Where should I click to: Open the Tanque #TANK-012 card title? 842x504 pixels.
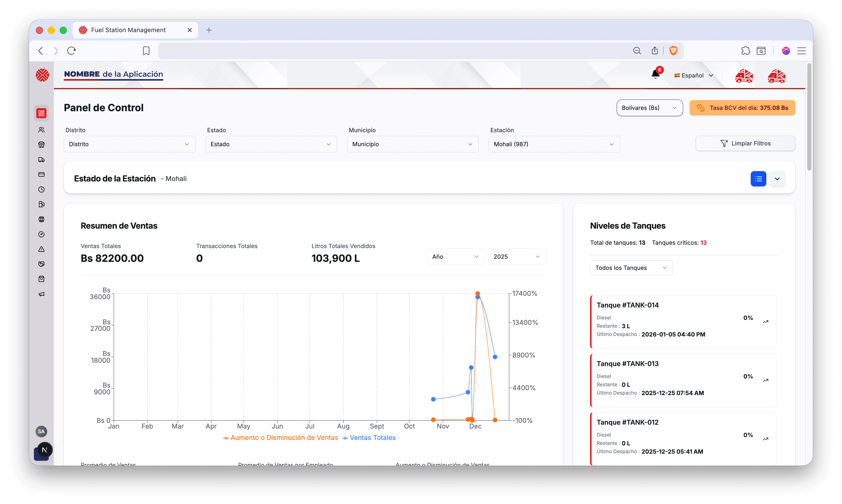click(x=627, y=422)
